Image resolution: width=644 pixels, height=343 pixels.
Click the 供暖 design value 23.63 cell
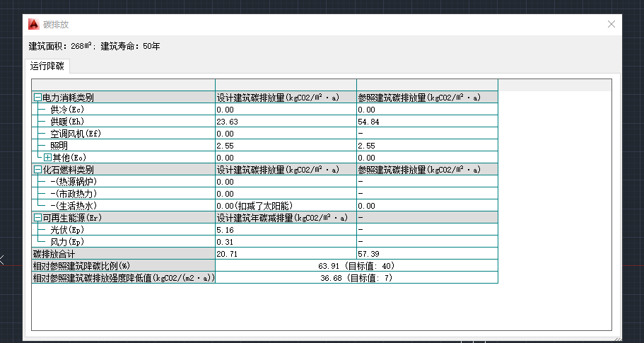(226, 122)
